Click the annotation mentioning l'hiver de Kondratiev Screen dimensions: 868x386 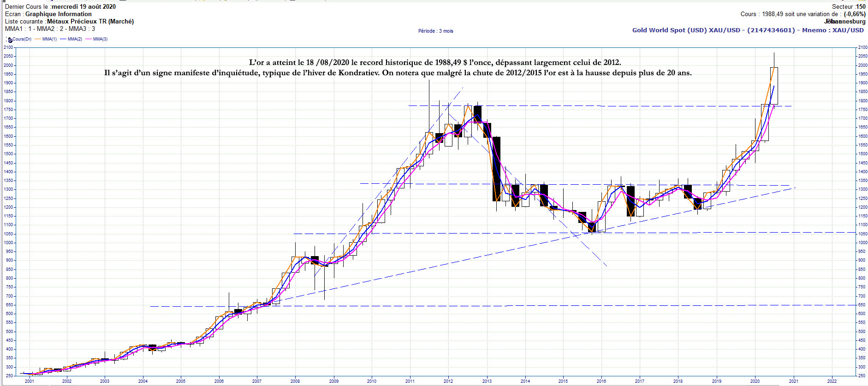coord(398,73)
